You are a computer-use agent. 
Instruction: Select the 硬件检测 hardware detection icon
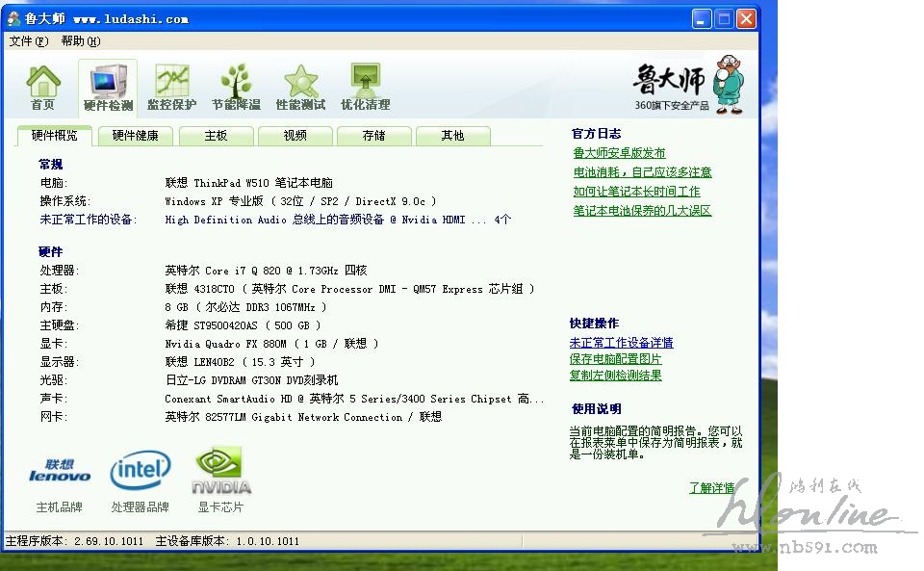(x=108, y=88)
